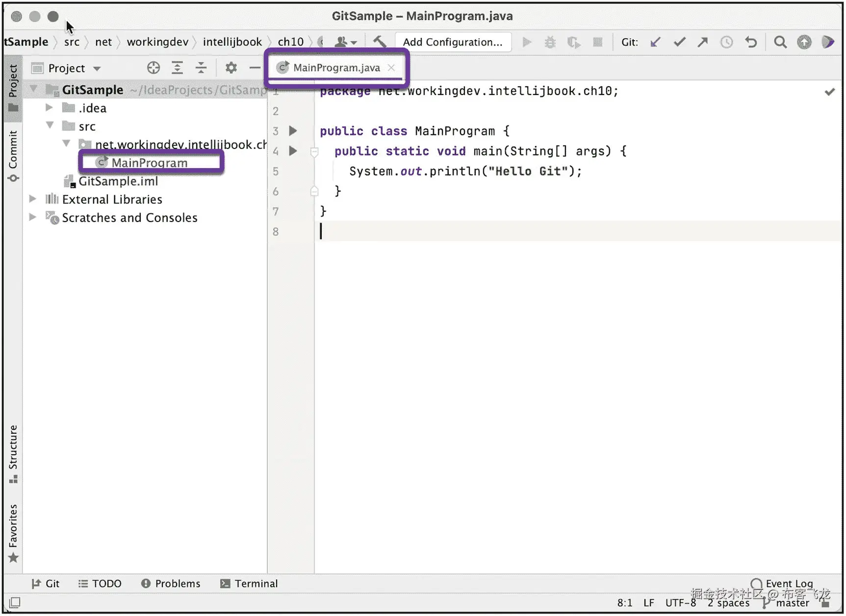Viewport: 846px width, 616px height.
Task: Open the Problems tool window tab
Action: click(x=171, y=583)
